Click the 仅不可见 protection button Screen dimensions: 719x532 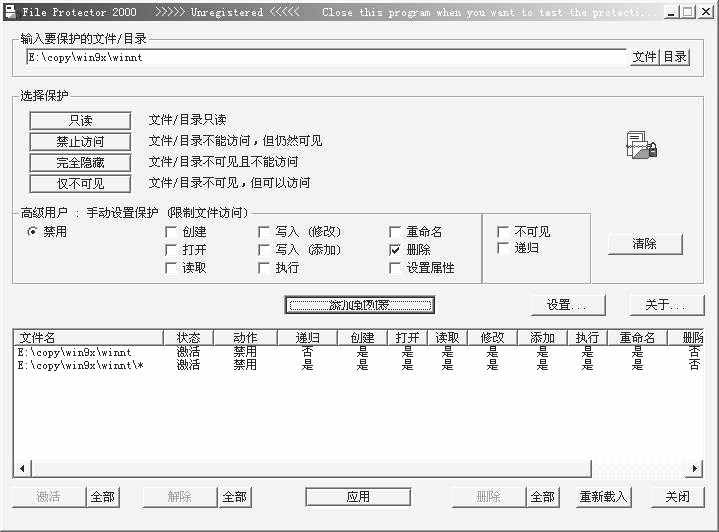(x=80, y=184)
